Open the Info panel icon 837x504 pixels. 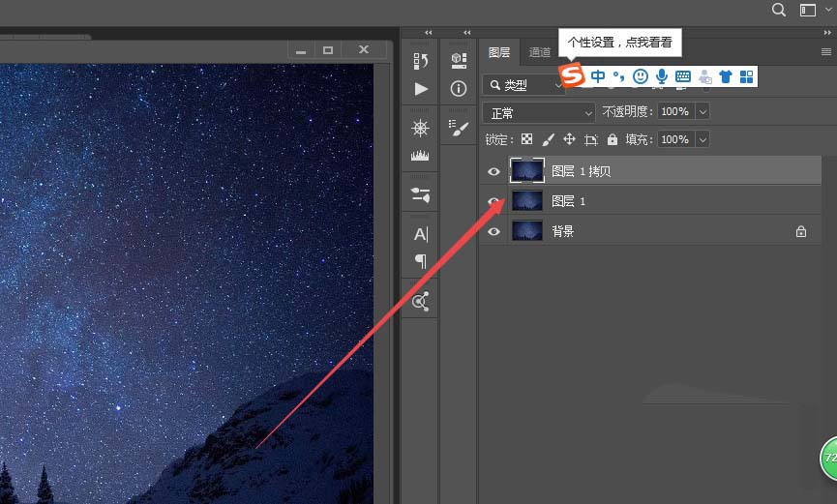pyautogui.click(x=458, y=89)
